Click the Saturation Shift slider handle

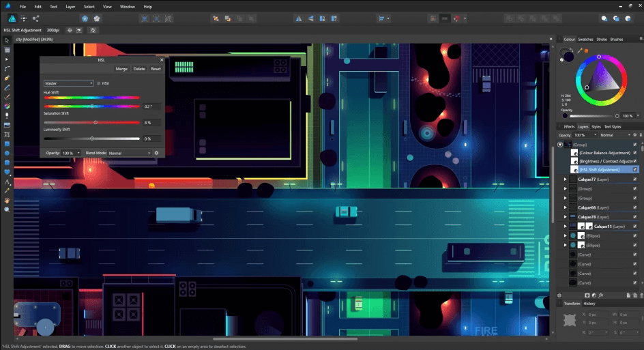pos(96,122)
